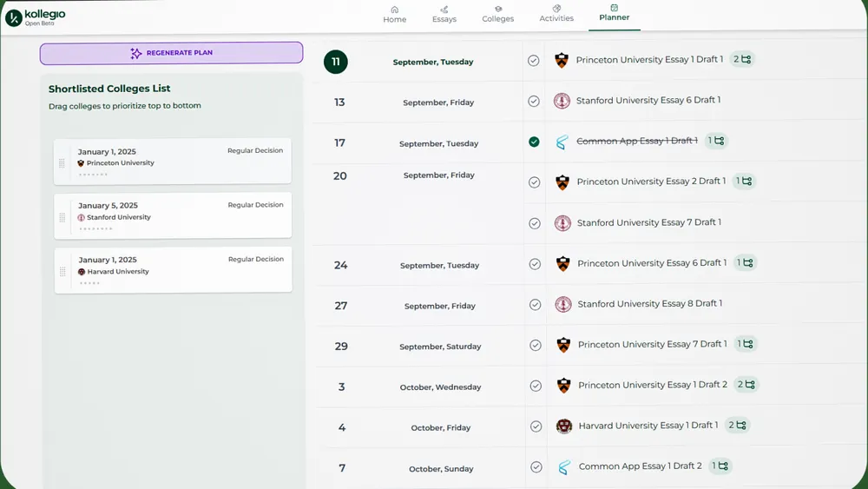Open Princeton University Essay 2 Draft 1 task
868x489 pixels.
coord(651,181)
